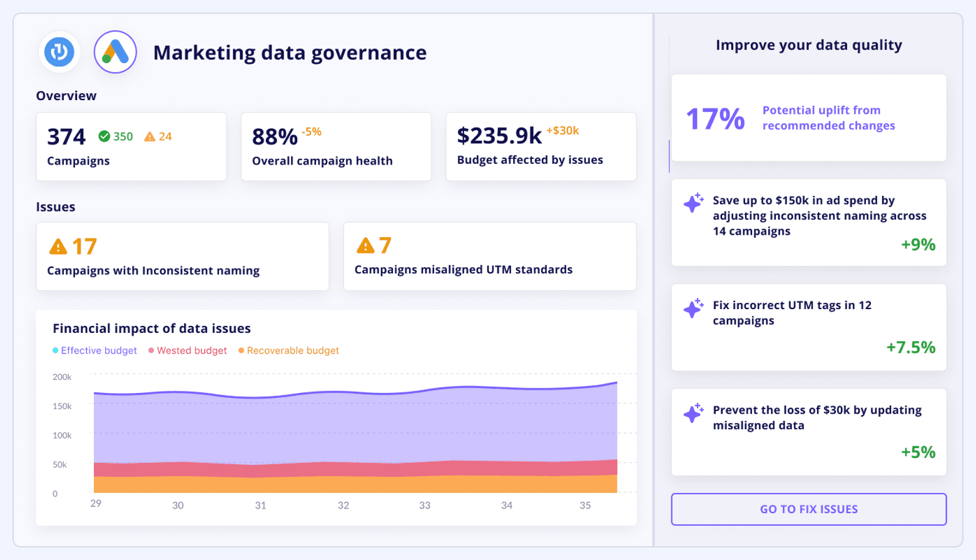Click the sparkle icon on the $30k loss prevention tip
The height and width of the screenshot is (560, 976).
(x=693, y=413)
